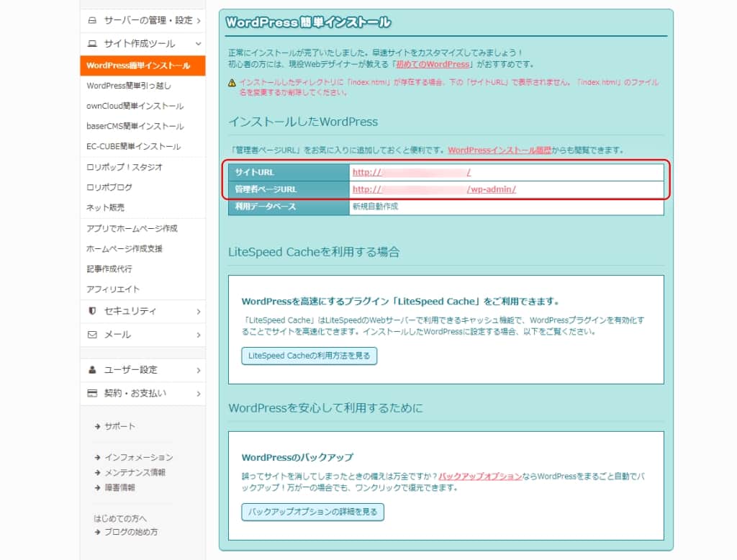Open the セキュリティ menu label
Screen dimensions: 737x560
(x=130, y=311)
